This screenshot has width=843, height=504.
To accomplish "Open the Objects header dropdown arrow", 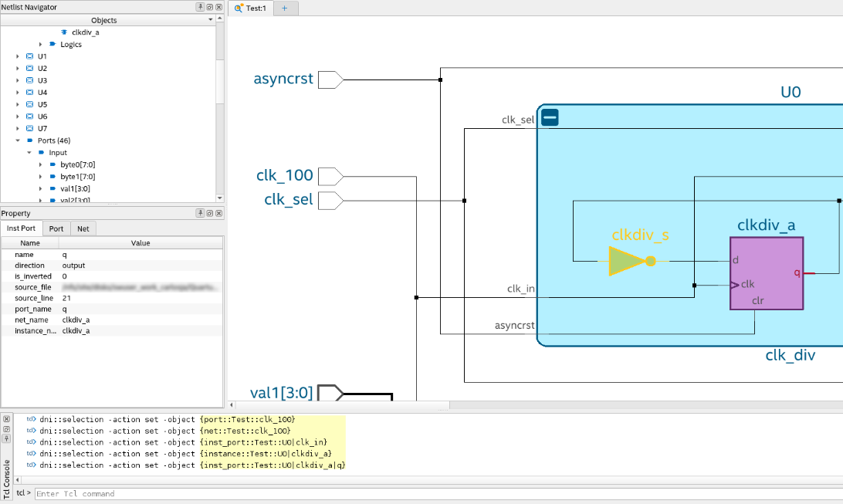I will (x=210, y=20).
